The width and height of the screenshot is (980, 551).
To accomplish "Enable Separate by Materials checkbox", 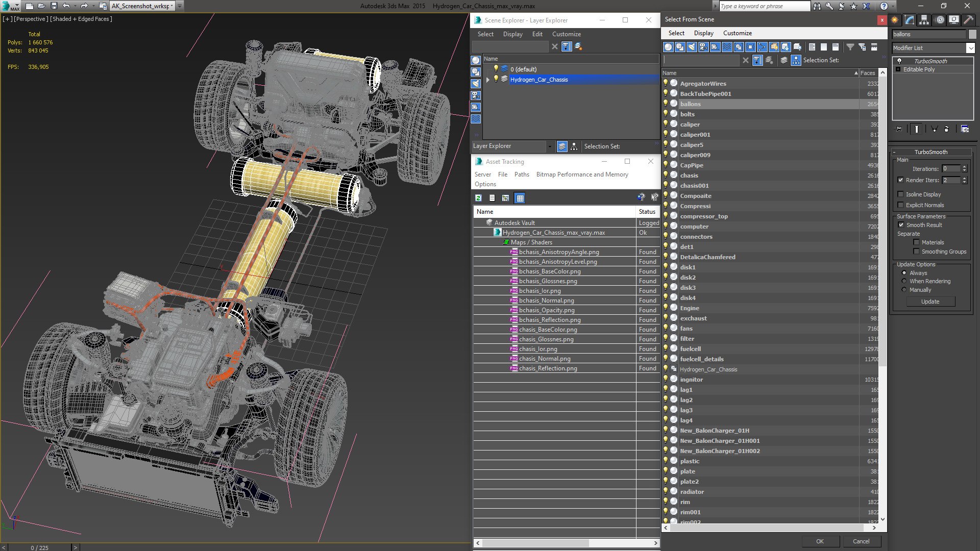I will pos(916,242).
